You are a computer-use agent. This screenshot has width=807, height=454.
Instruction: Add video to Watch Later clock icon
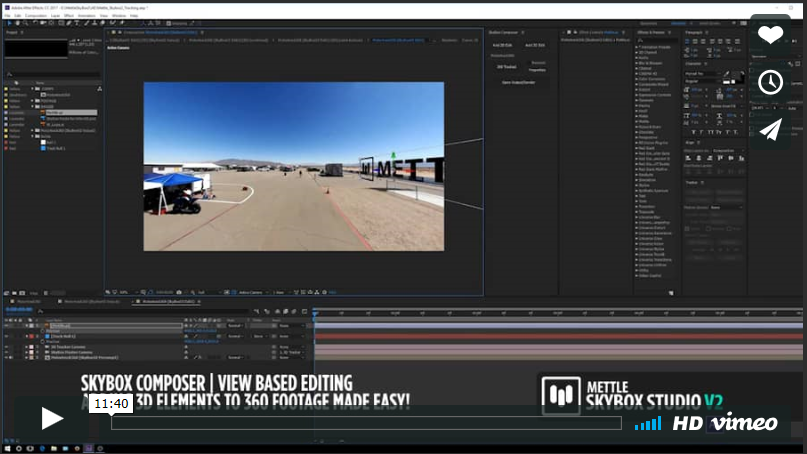pyautogui.click(x=770, y=82)
